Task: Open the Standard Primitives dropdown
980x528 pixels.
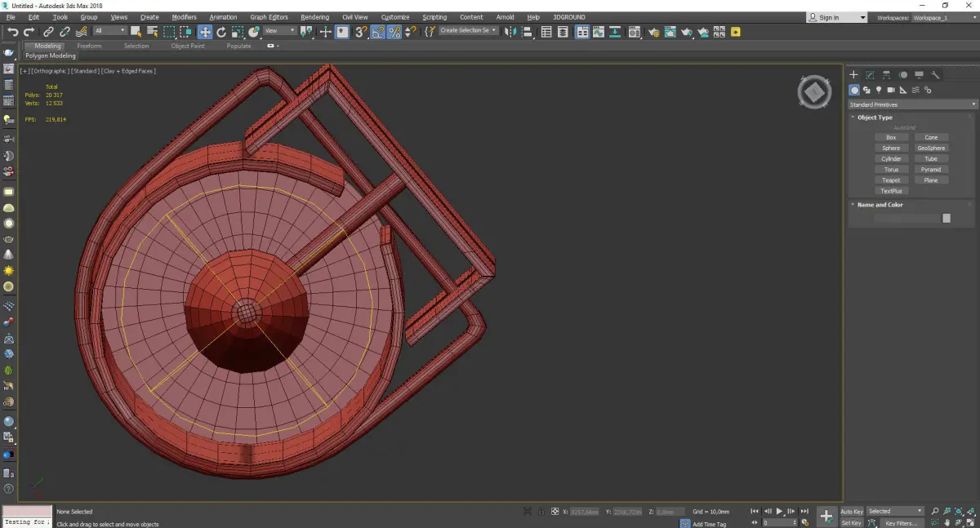Action: click(912, 104)
